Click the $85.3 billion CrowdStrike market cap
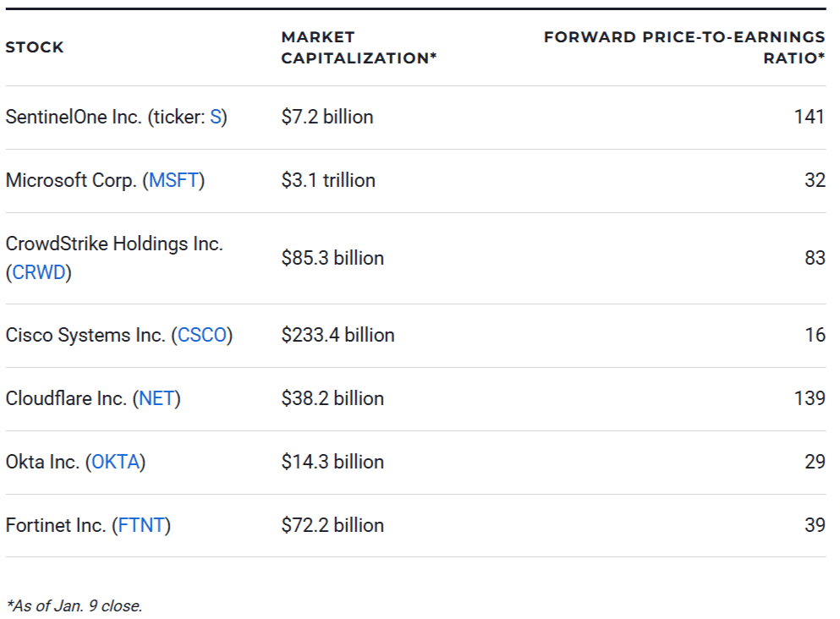840x619 pixels. click(x=332, y=258)
